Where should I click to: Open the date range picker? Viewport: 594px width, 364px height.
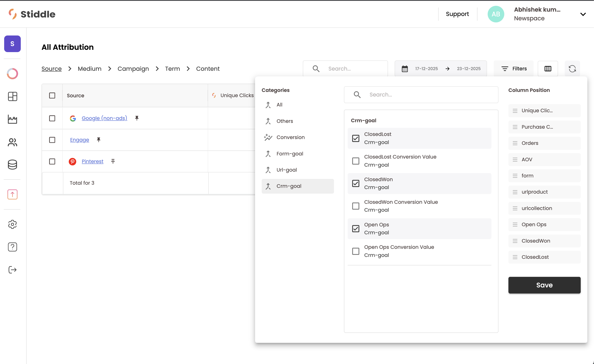(x=441, y=69)
